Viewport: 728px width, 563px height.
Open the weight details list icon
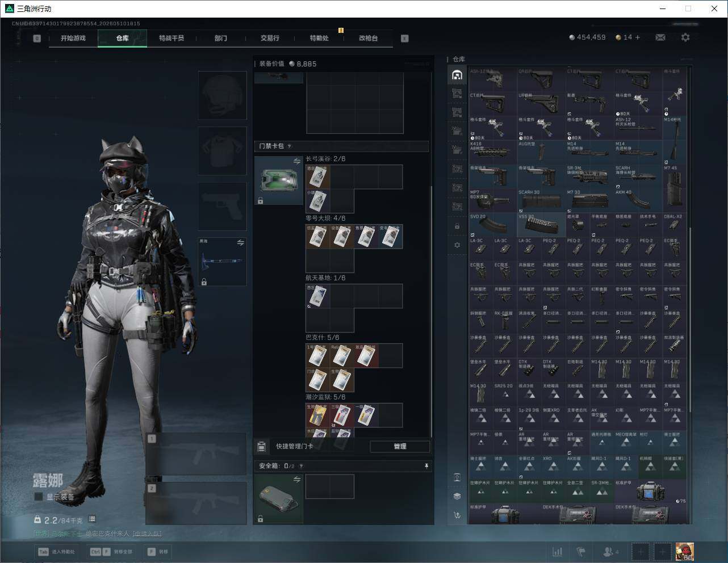[x=92, y=519]
